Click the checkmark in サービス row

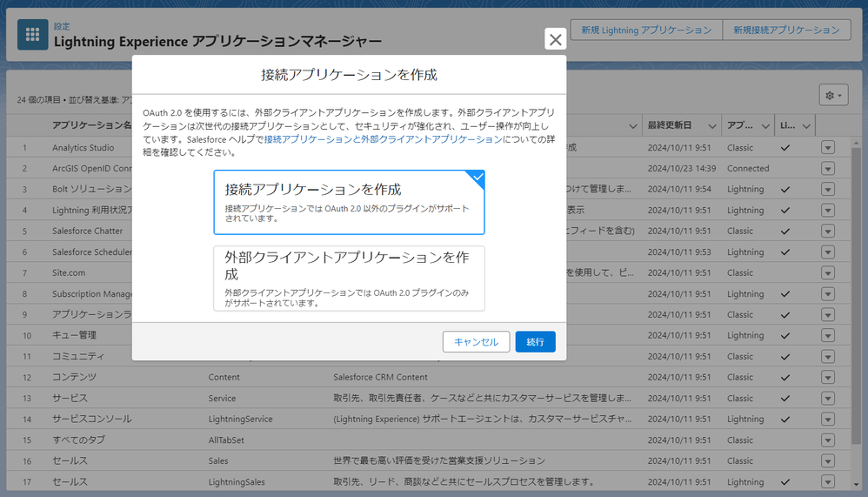click(x=785, y=399)
